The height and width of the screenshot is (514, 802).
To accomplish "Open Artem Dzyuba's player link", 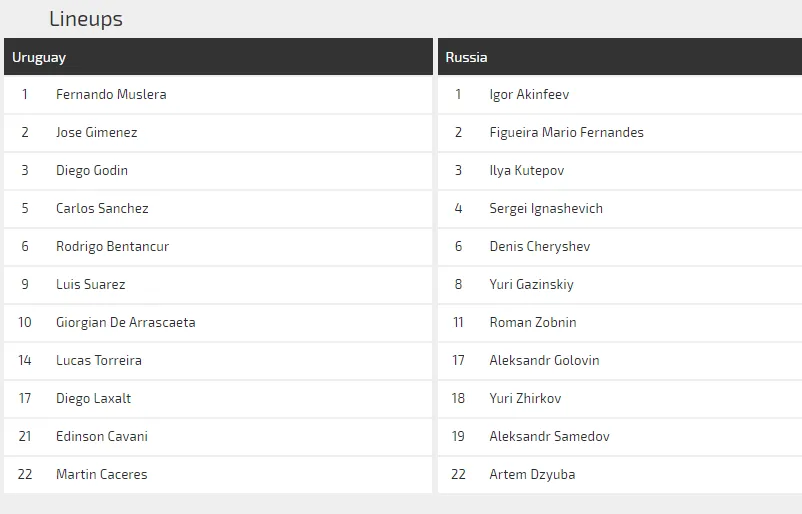I will pos(532,474).
